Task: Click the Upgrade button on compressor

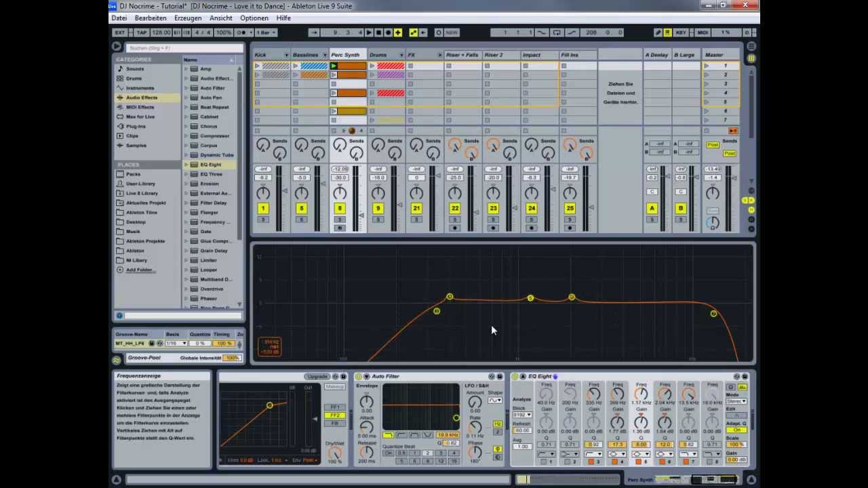Action: pyautogui.click(x=317, y=377)
